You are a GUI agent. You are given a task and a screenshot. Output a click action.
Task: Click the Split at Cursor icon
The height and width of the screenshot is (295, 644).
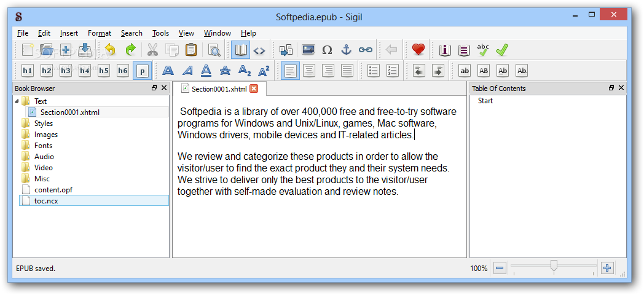pos(286,50)
